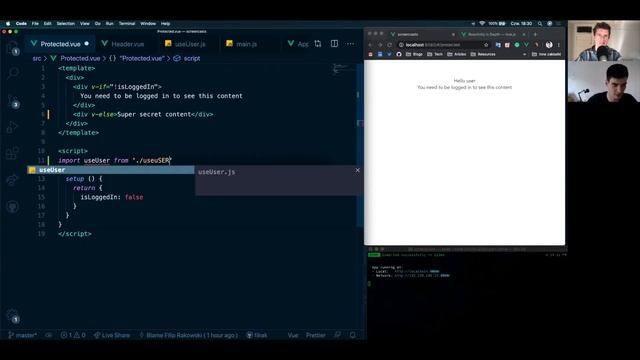640x360 pixels.
Task: Click the browser forward button
Action: point(380,45)
